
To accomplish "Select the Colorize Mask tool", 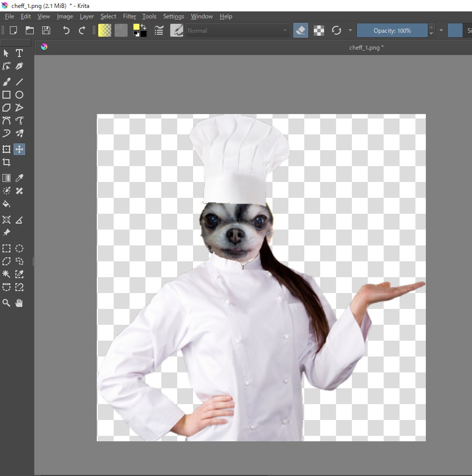I will 6,190.
